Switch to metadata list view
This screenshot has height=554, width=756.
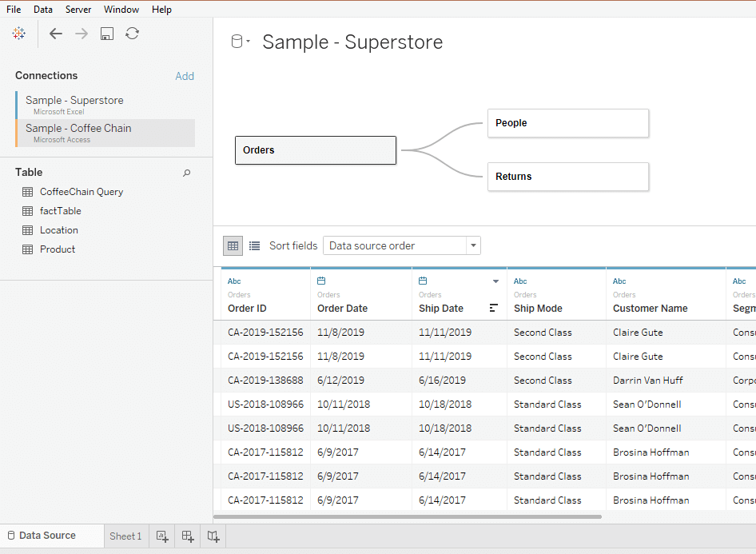click(x=254, y=245)
